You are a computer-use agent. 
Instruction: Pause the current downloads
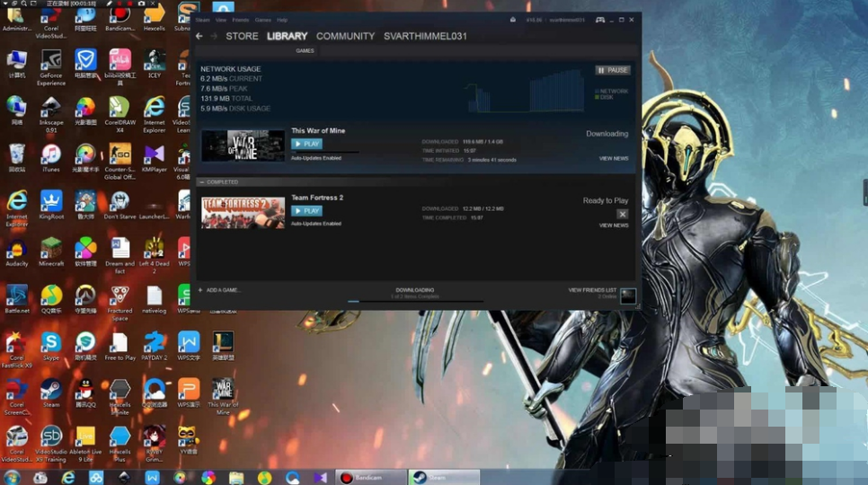pos(613,70)
